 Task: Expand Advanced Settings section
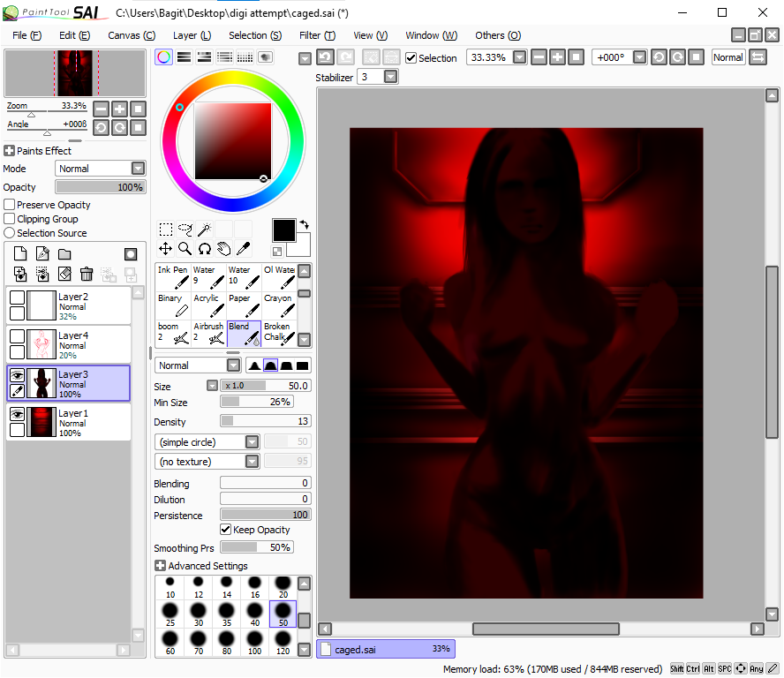click(160, 566)
